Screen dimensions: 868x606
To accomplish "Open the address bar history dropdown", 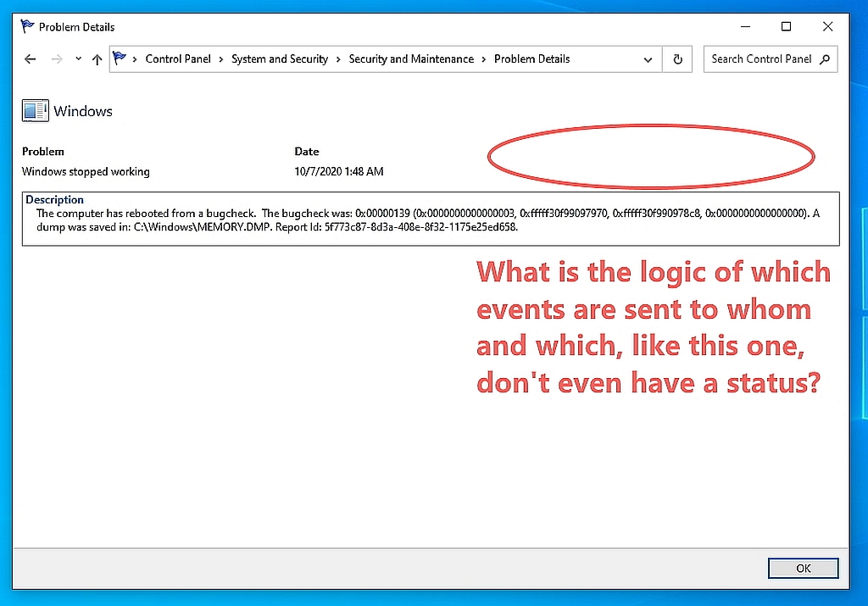I will tap(648, 60).
